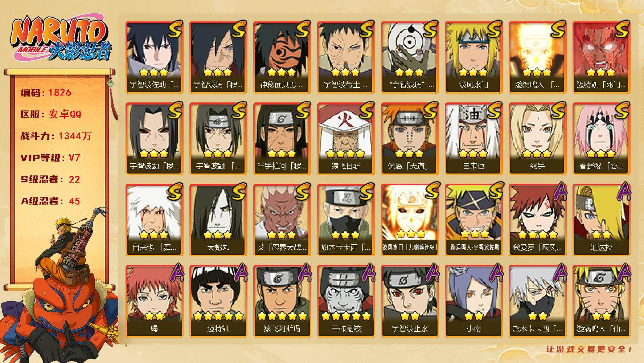644x363 pixels.
Task: Click the 编码 1826 label on scroll
Action: click(x=46, y=93)
